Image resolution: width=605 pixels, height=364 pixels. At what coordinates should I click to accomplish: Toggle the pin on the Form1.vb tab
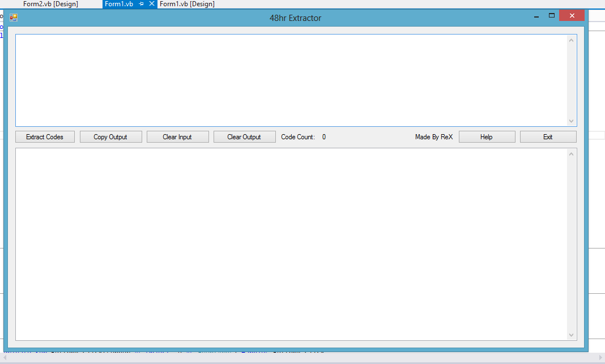coord(141,4)
